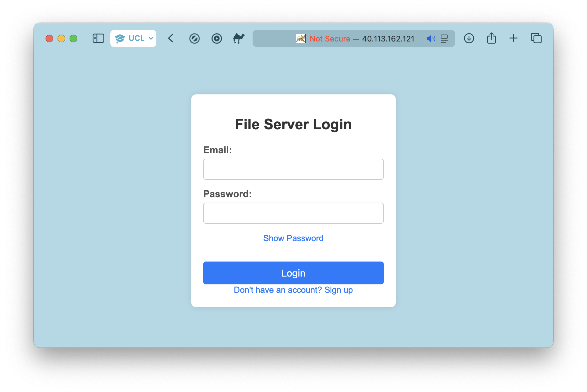This screenshot has width=587, height=392.
Task: Show the tab overview icon
Action: 536,38
